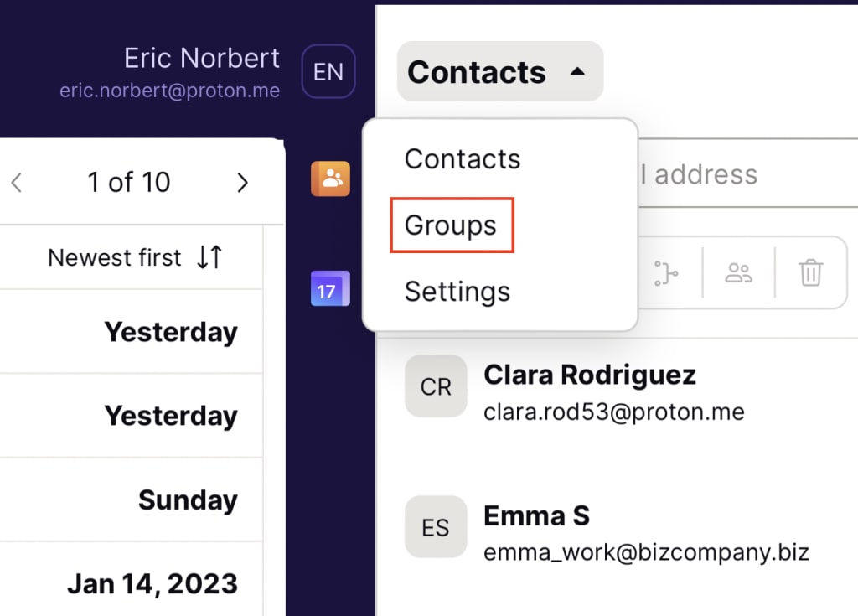
Task: Select Contacts from the dropdown menu
Action: pyautogui.click(x=463, y=158)
